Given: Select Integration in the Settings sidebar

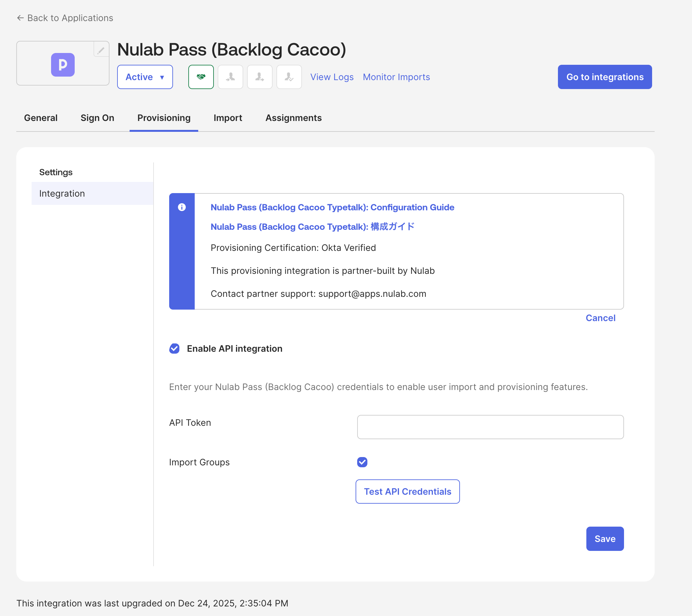Looking at the screenshot, I should pyautogui.click(x=92, y=194).
